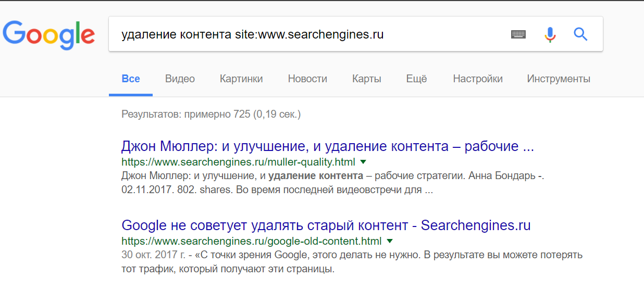Viewport: 644px width, 290px height.
Task: Click the searchengines.ru/muller-quality.html green URL
Action: point(238,161)
